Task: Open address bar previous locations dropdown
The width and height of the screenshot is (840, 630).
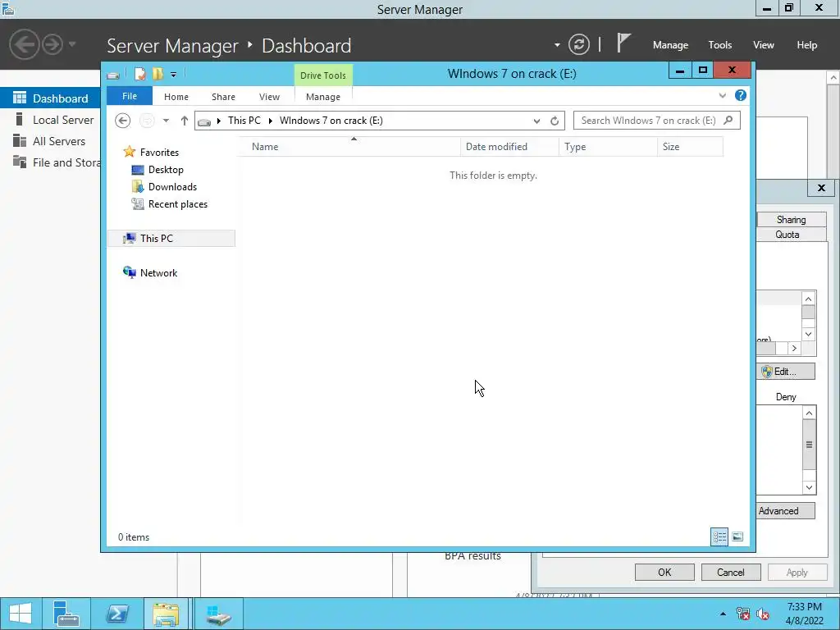Action: (536, 121)
